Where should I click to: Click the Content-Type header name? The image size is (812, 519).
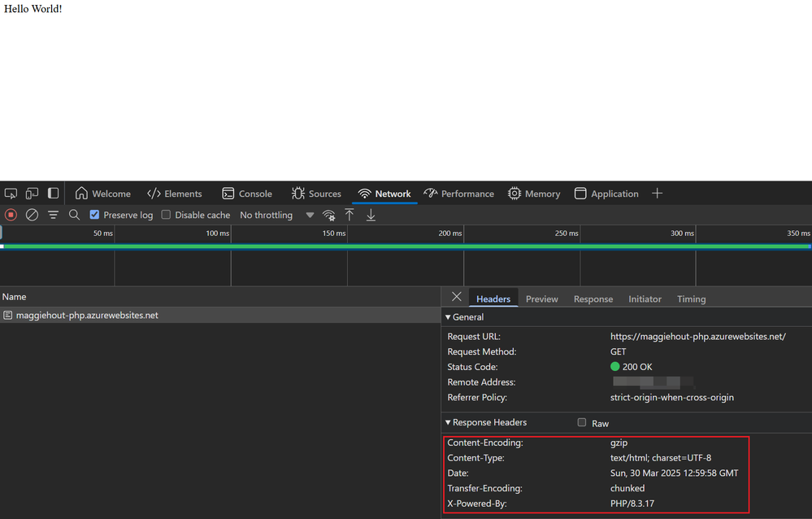[476, 458]
